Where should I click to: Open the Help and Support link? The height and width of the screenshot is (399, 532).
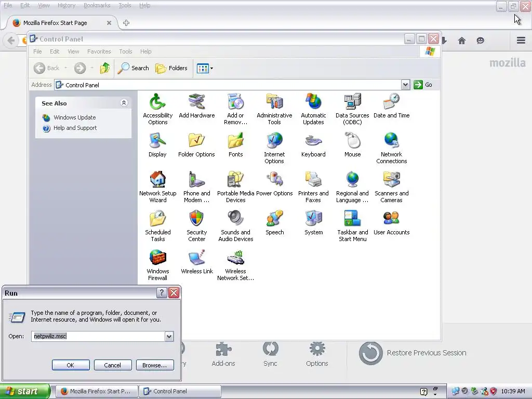click(75, 128)
